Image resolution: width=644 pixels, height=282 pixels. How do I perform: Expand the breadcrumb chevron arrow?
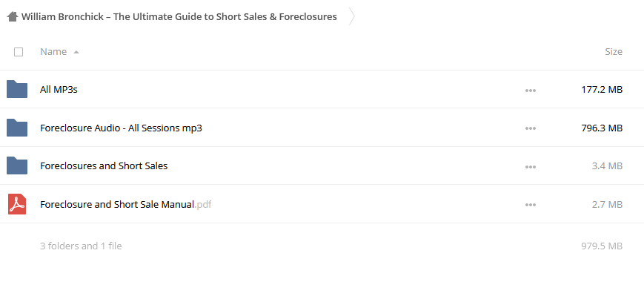[x=351, y=17]
